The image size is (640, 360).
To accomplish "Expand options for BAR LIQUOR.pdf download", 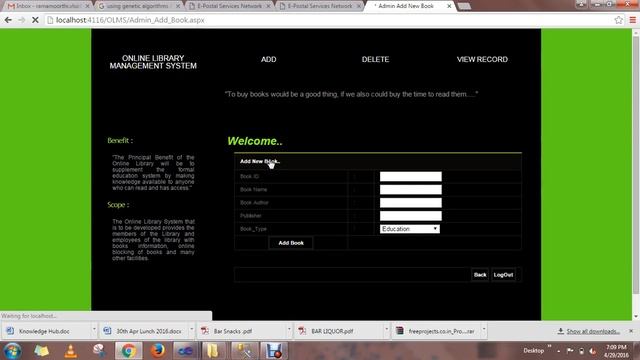I will tap(387, 329).
